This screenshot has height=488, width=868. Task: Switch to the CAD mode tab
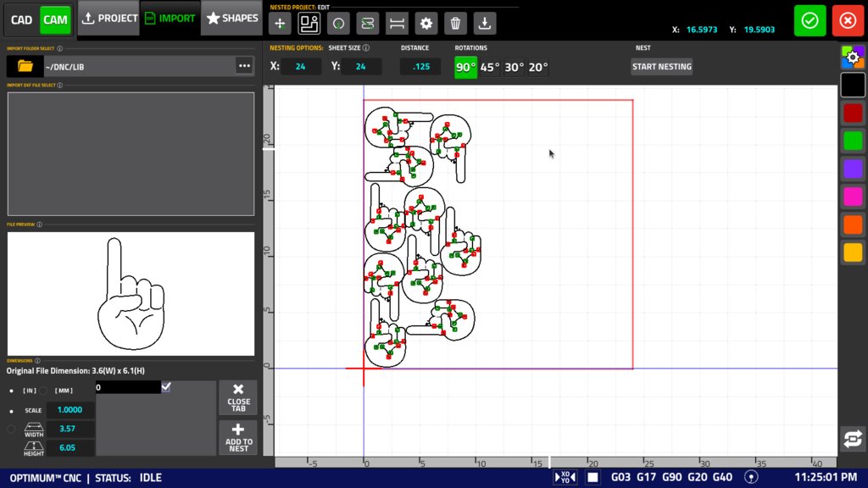tap(21, 20)
